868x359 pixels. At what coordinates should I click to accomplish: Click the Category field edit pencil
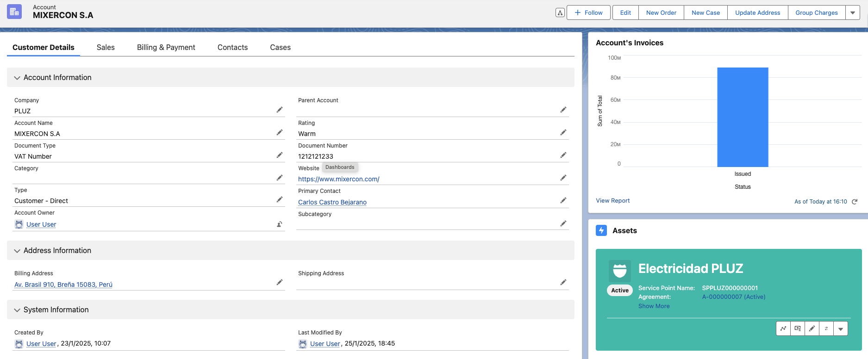(280, 178)
